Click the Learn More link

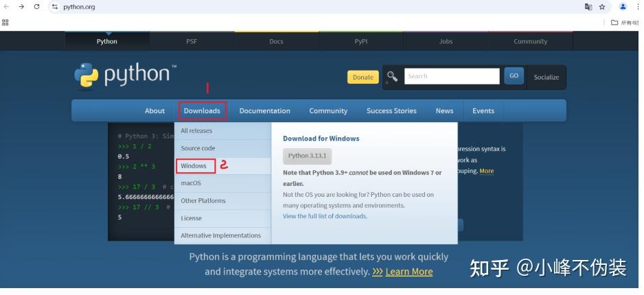pos(409,272)
